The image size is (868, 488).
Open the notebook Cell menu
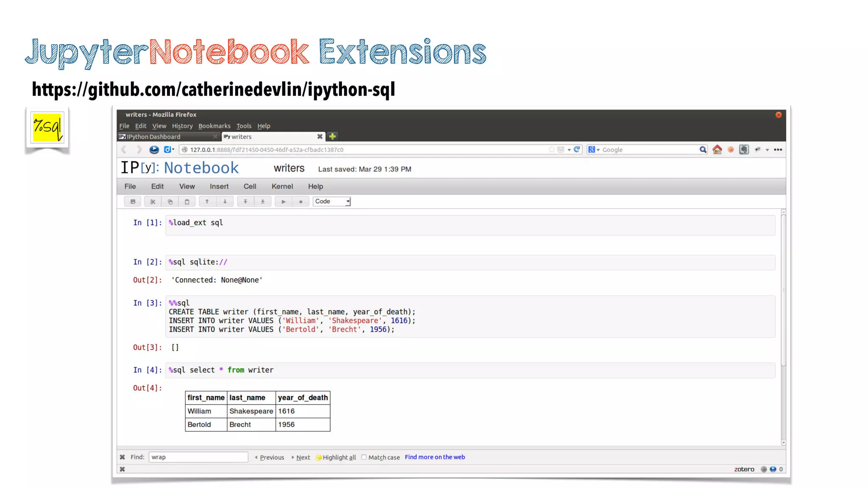250,186
